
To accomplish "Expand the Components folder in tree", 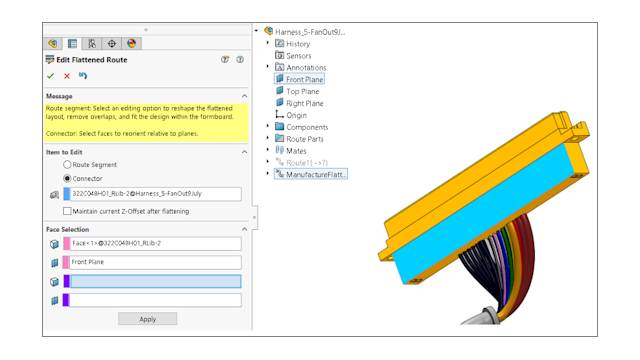I will (x=268, y=127).
